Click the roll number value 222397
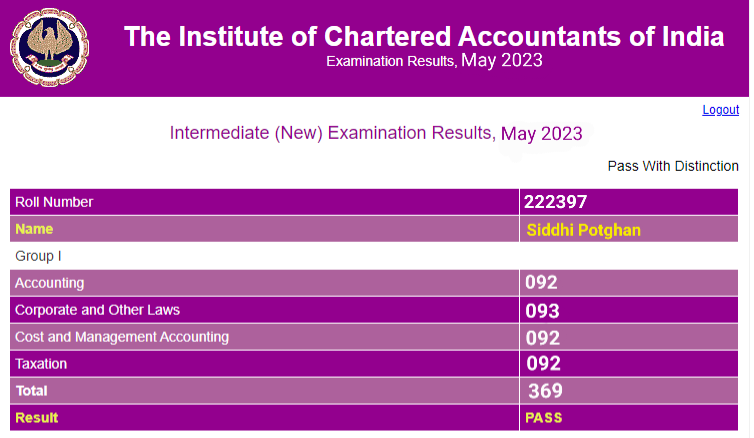754x438 pixels. pos(555,202)
